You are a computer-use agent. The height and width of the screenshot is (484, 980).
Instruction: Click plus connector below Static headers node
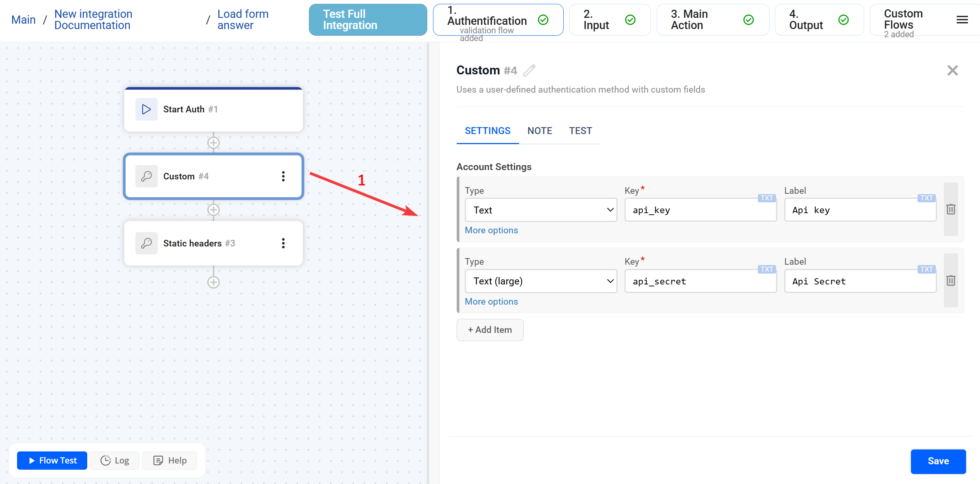click(213, 282)
